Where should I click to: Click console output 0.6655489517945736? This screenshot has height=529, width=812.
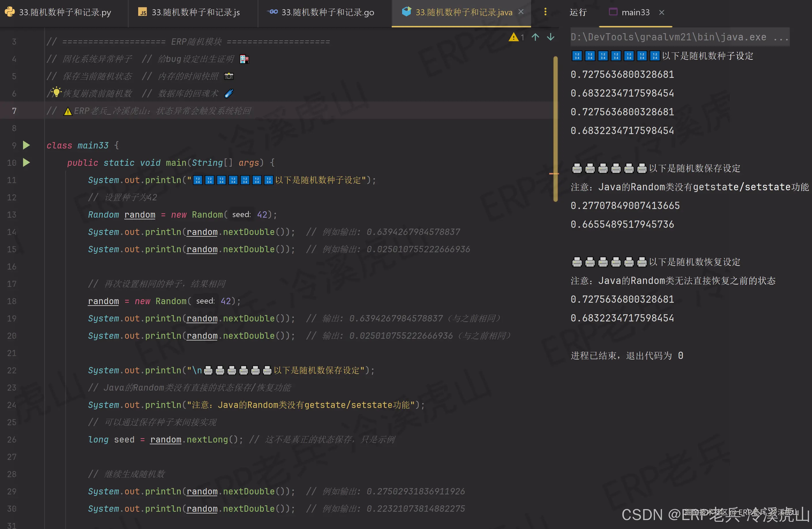click(x=622, y=224)
